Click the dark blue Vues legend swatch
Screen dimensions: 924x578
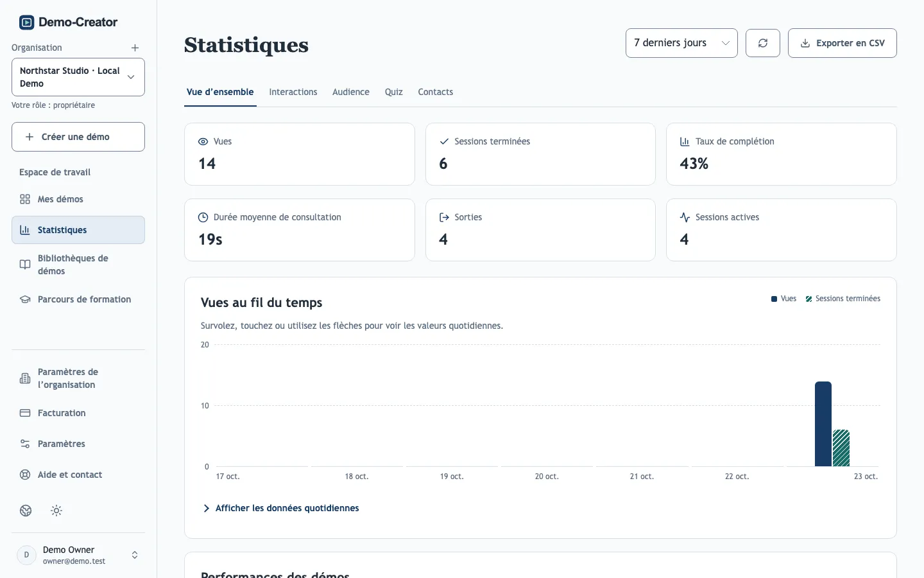774,299
